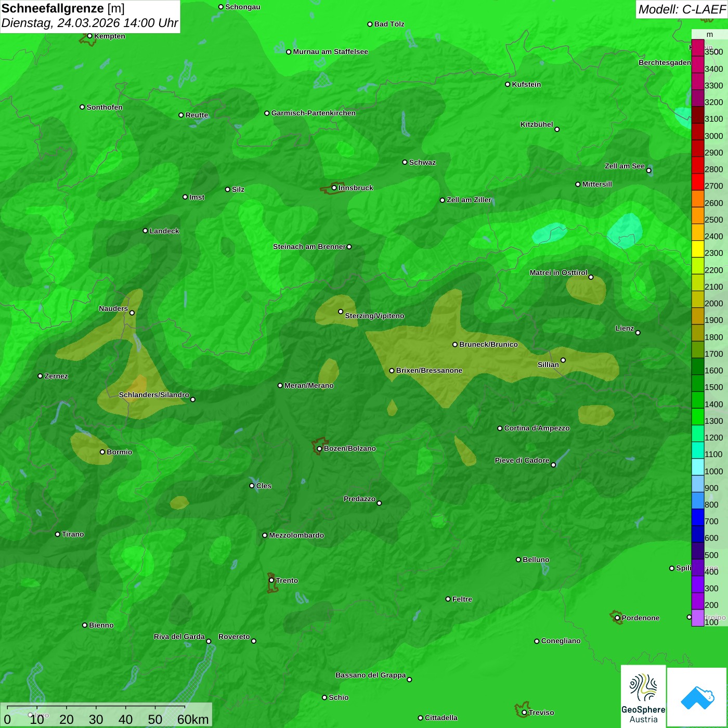Click the Meran/Merano label
Screen dimensions: 728x728
309,385
